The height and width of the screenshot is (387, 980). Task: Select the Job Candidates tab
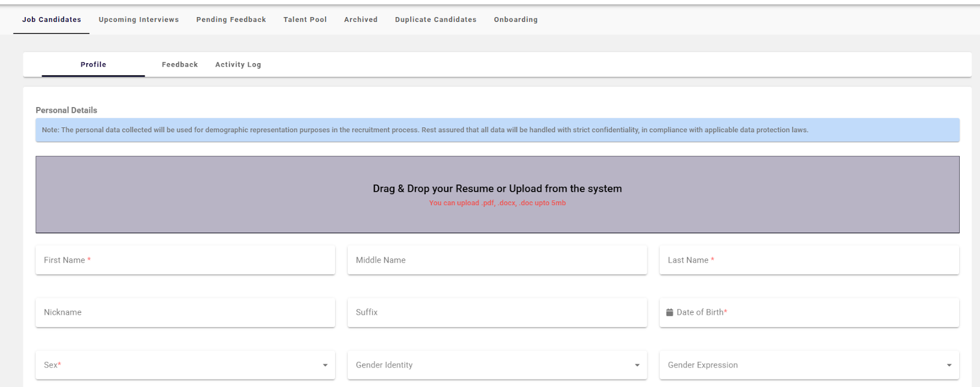(x=51, y=20)
